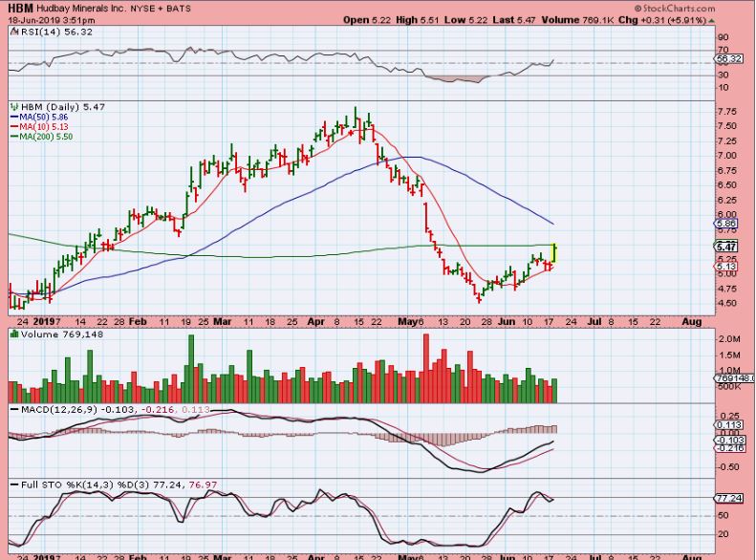This screenshot has width=756, height=560.
Task: Click the High 5.51 value in header
Action: tap(418, 20)
